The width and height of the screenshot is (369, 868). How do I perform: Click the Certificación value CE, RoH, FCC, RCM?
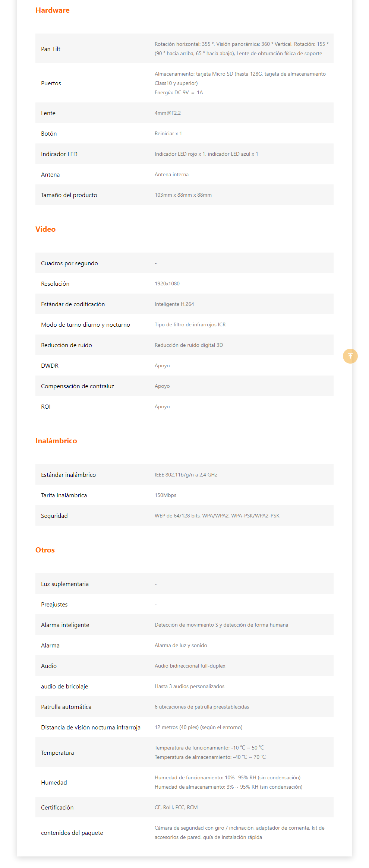[x=176, y=808]
